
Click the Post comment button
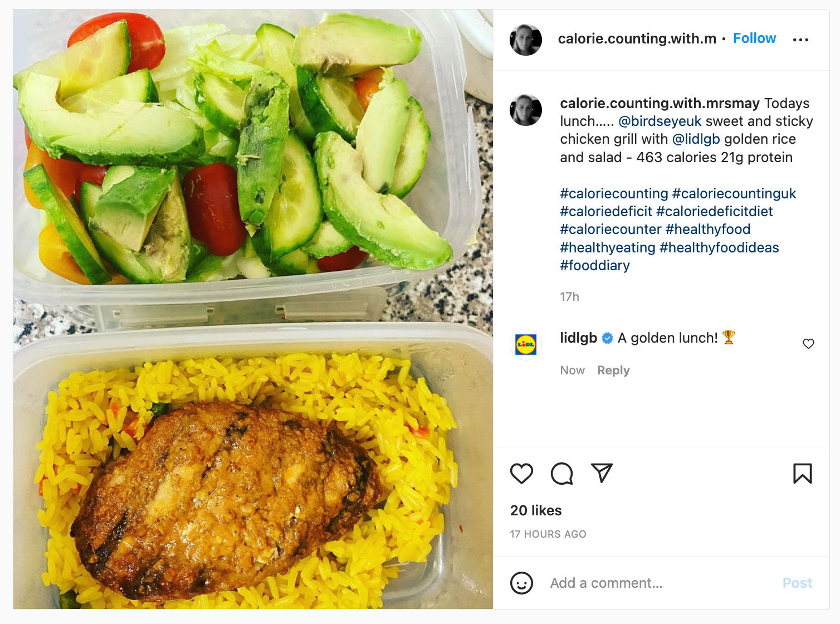tap(797, 583)
